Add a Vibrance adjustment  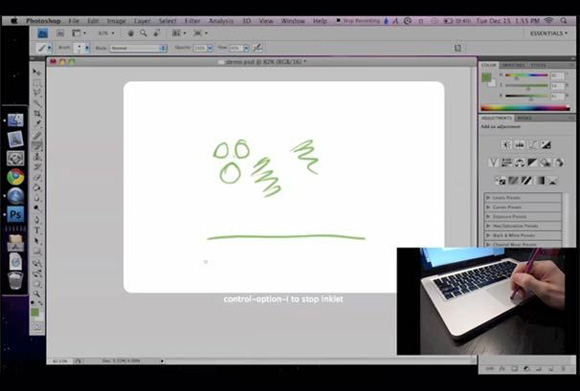[493, 162]
